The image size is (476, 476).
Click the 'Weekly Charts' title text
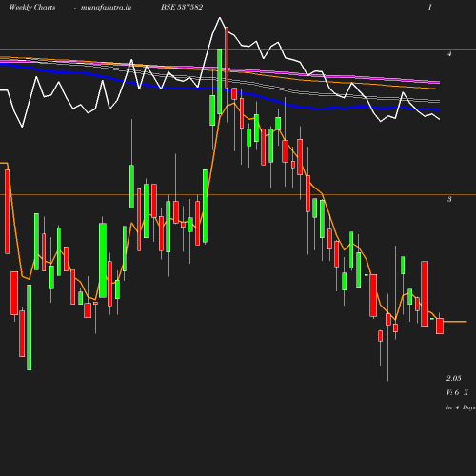pyautogui.click(x=32, y=8)
